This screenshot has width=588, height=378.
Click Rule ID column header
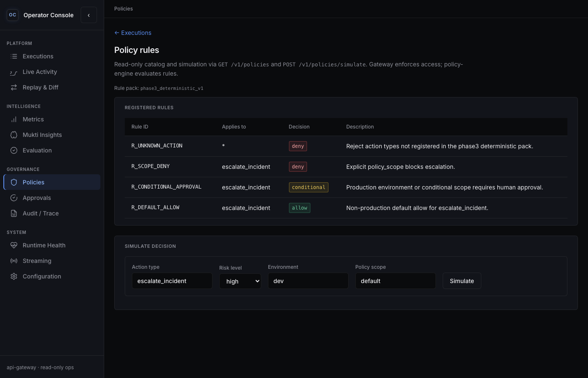pos(140,127)
